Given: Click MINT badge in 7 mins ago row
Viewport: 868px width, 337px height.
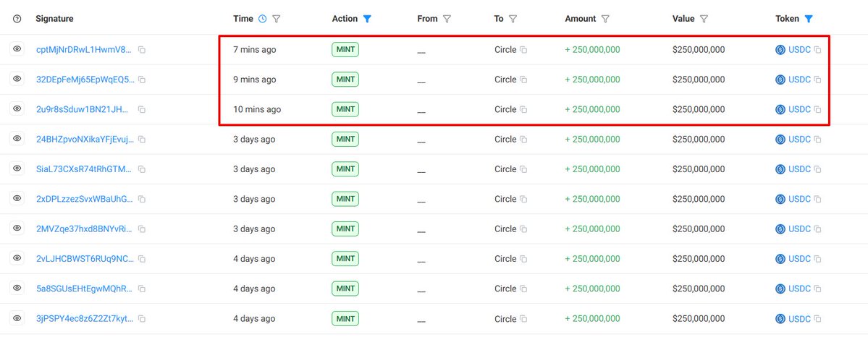Looking at the screenshot, I should (x=345, y=50).
